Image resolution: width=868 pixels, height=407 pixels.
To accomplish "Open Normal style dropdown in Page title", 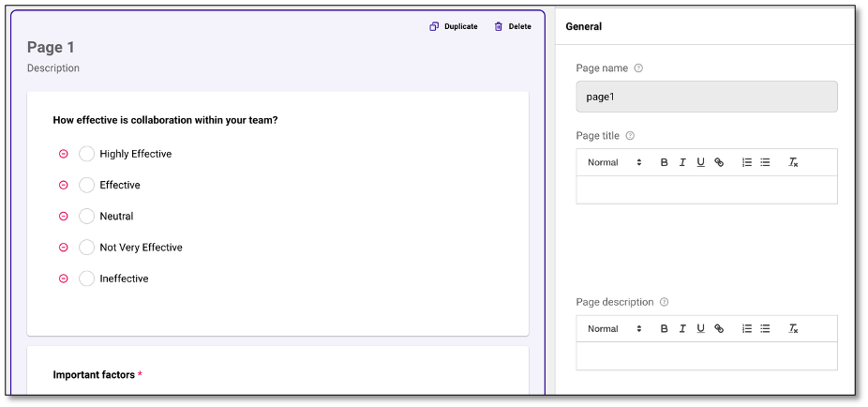I will pyautogui.click(x=615, y=162).
